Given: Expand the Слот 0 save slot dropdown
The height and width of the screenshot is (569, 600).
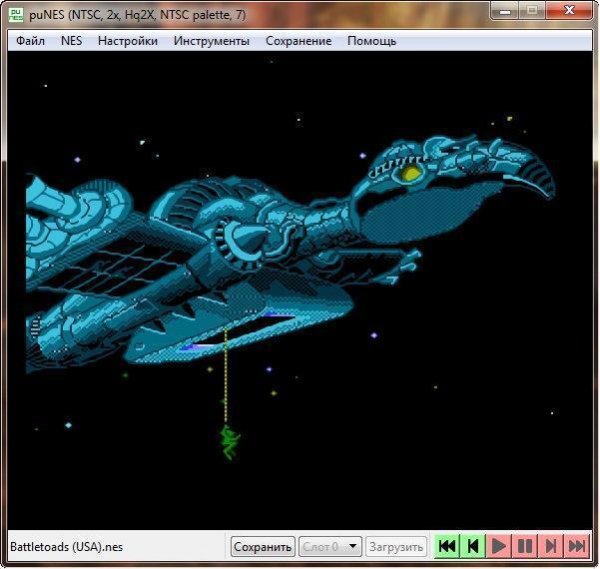Looking at the screenshot, I should coord(353,547).
